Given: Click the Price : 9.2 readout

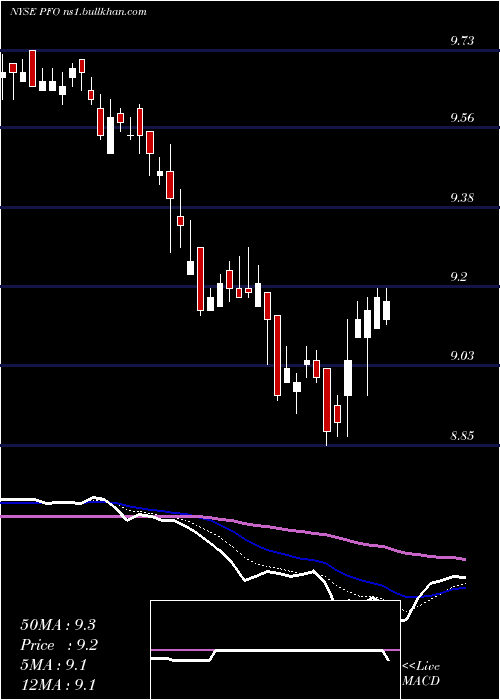Looking at the screenshot, I should [59, 645].
